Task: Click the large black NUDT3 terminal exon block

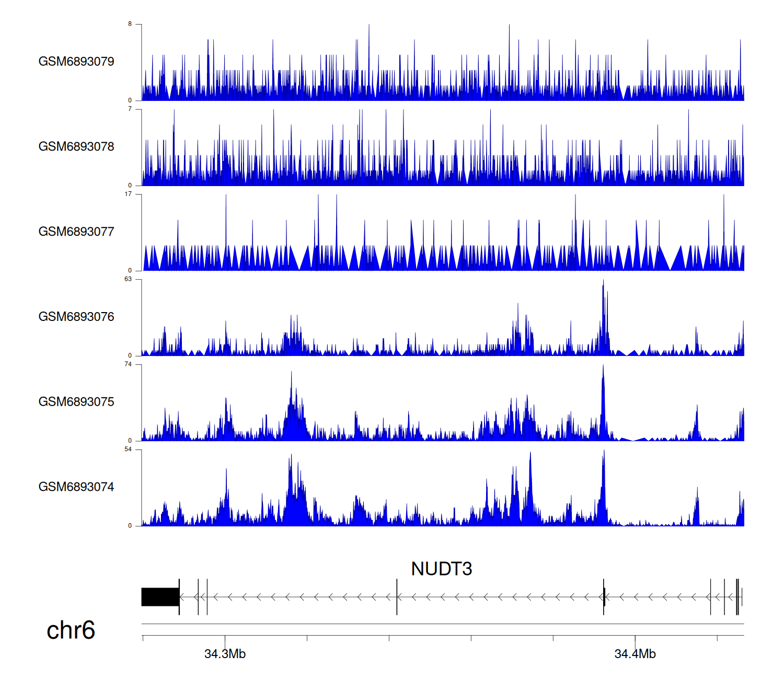Action: tap(160, 597)
